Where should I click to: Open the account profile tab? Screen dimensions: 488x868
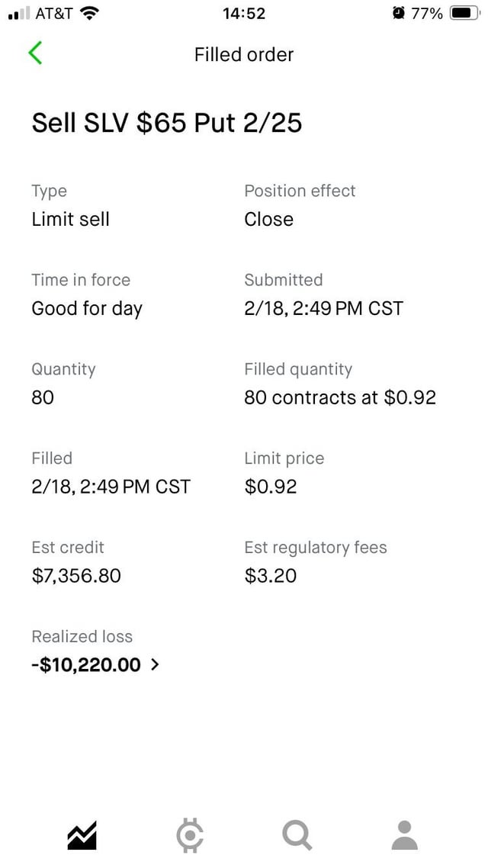404,836
